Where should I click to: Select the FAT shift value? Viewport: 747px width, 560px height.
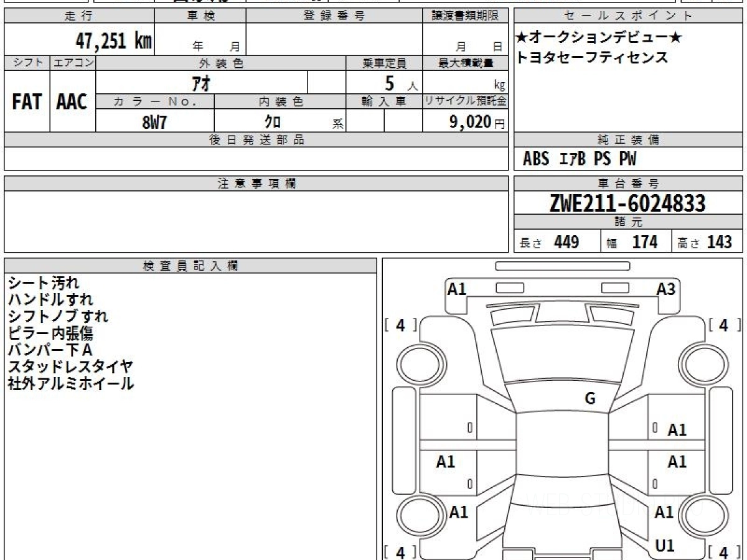[27, 102]
